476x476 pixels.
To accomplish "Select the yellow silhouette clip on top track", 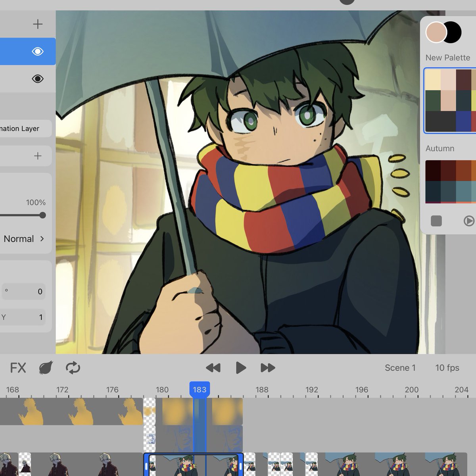I will point(71,412).
